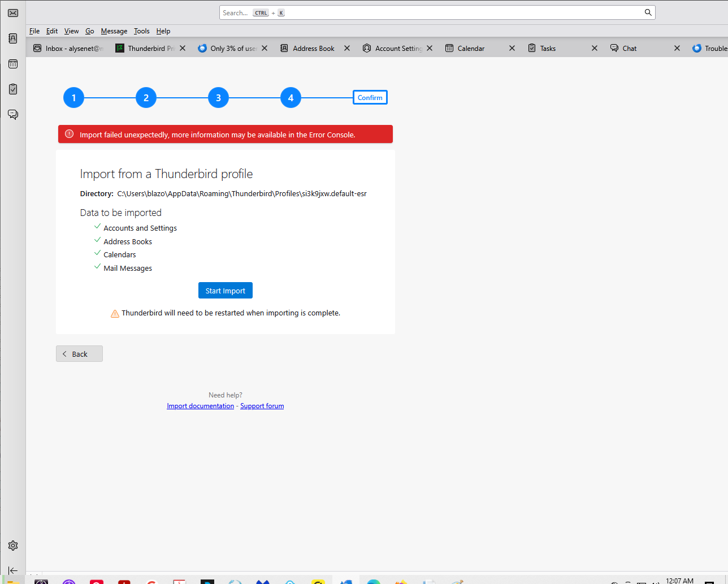This screenshot has height=584, width=728.
Task: Open the Tools menu
Action: tap(142, 31)
